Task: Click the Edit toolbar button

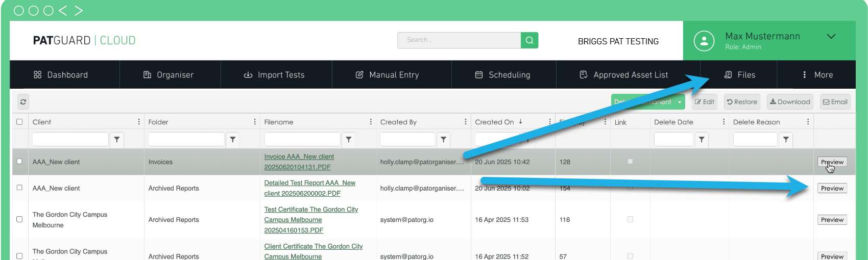Action: pos(705,102)
